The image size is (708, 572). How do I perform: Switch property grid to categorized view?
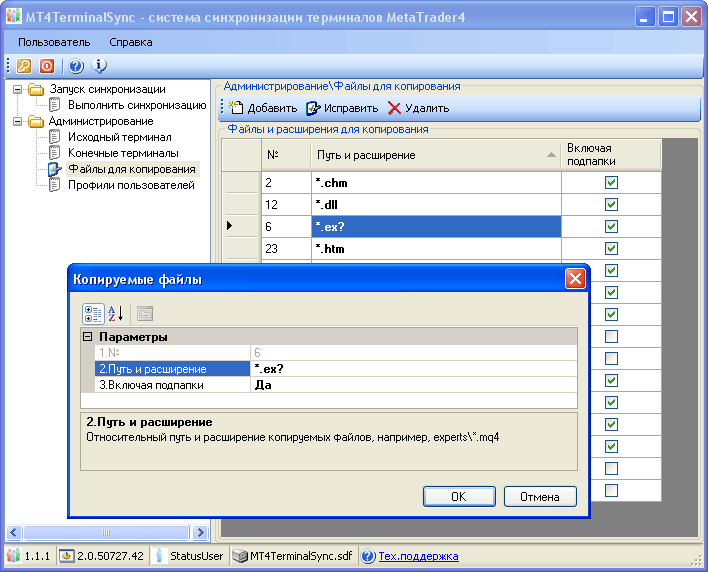pos(93,314)
